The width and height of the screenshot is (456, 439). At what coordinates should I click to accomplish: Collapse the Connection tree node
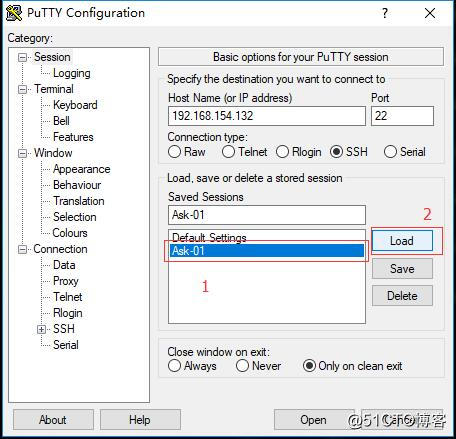tap(22, 249)
